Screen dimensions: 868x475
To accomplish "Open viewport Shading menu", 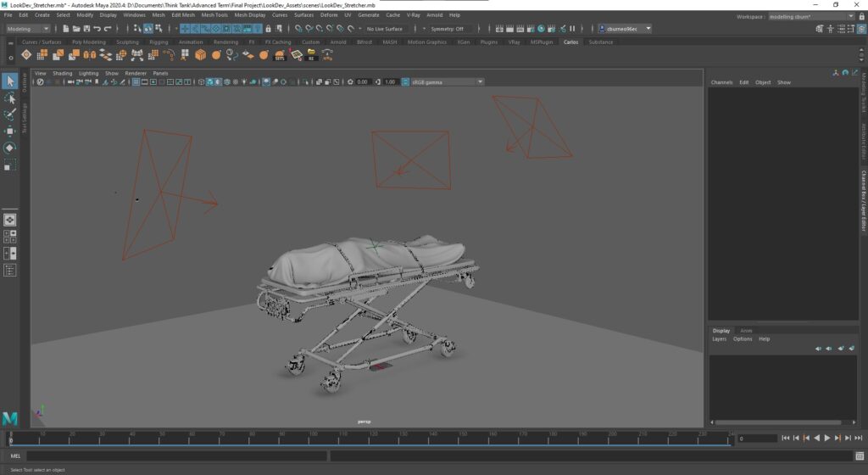I will coord(62,73).
